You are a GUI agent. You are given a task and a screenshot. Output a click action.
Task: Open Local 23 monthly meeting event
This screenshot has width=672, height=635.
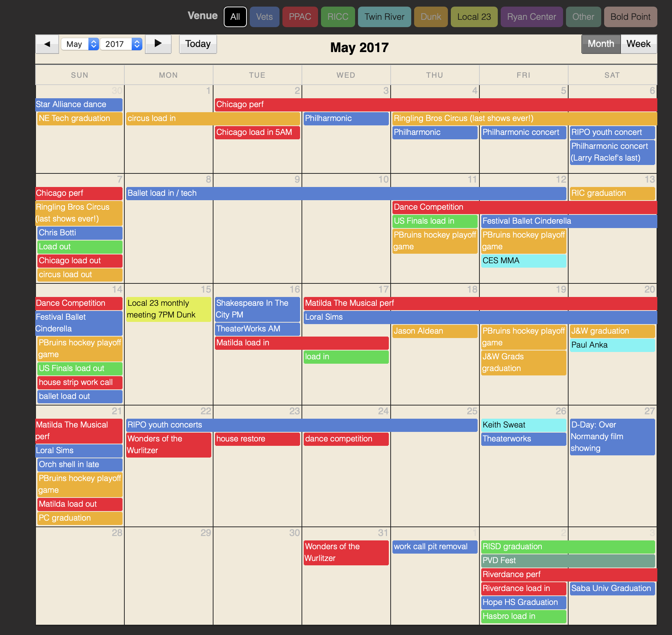click(168, 309)
